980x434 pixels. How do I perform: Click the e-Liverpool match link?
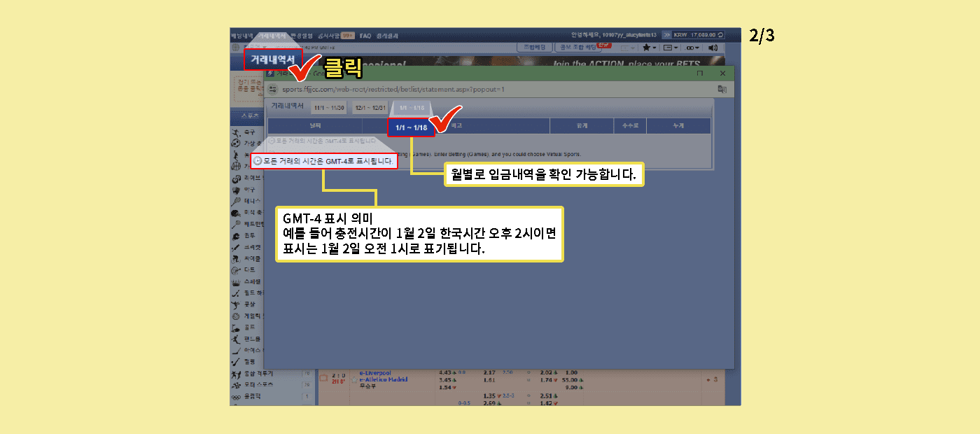tap(375, 372)
